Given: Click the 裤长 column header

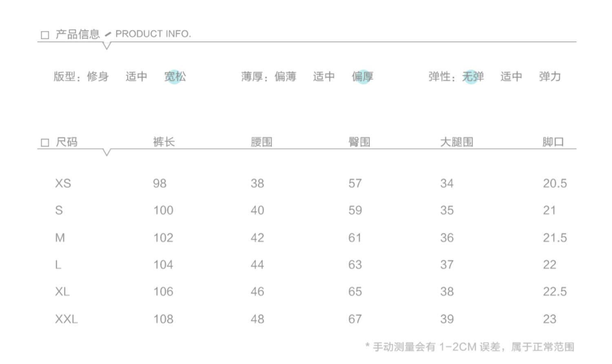Looking at the screenshot, I should [164, 142].
